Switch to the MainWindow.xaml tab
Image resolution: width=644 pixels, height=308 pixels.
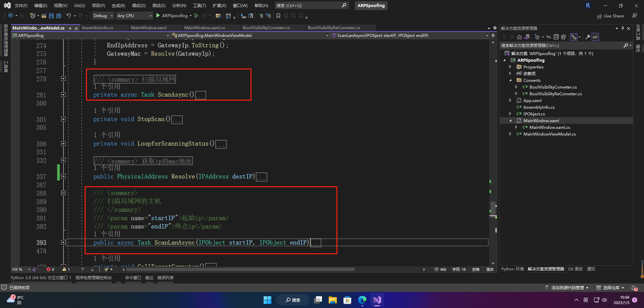[149, 28]
